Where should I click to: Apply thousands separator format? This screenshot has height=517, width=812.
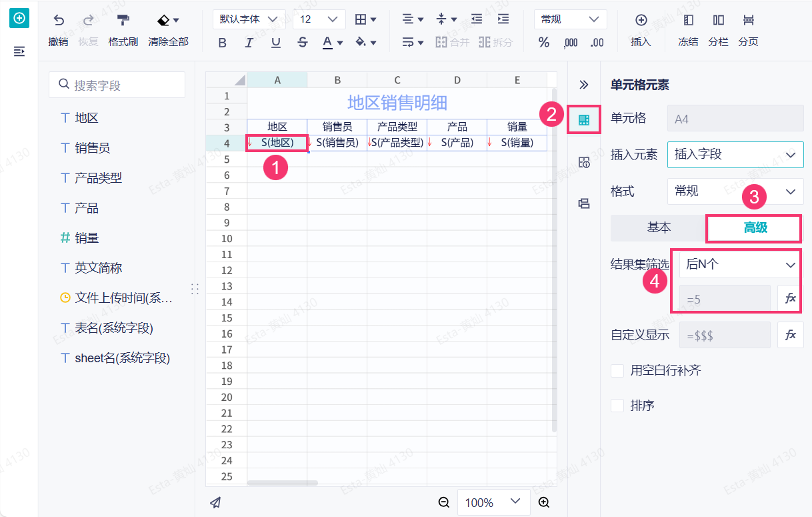click(571, 43)
